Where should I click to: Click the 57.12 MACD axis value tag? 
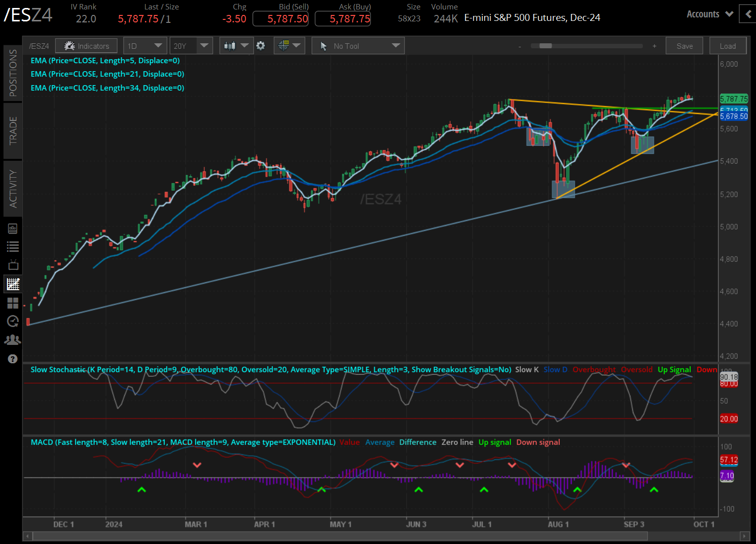(729, 460)
